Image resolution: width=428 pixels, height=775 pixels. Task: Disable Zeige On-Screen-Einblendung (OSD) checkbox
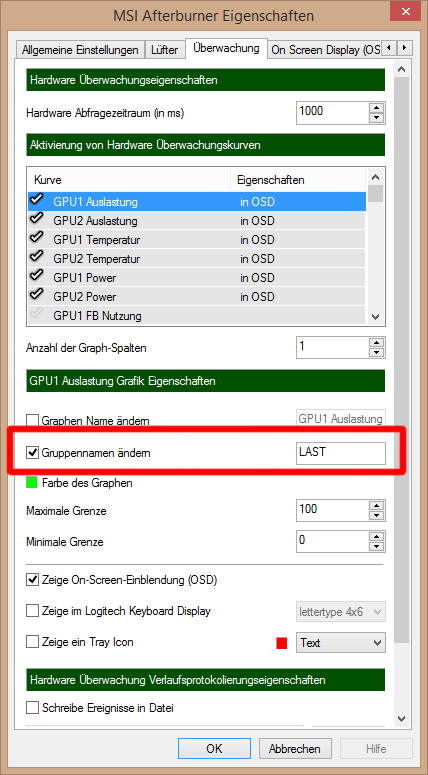32,579
